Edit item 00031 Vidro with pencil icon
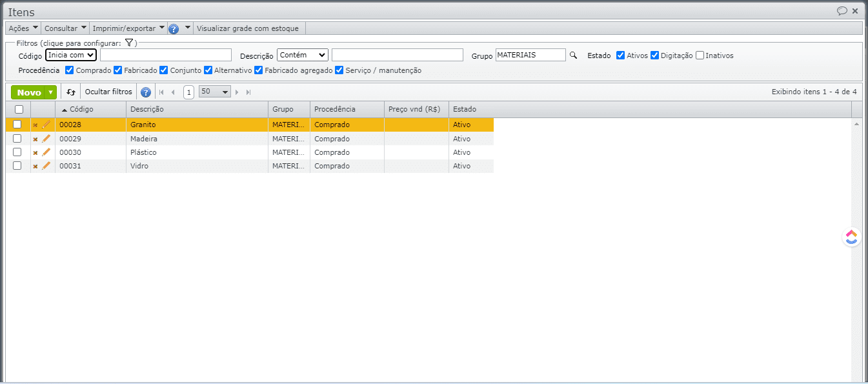868x384 pixels. pos(46,166)
